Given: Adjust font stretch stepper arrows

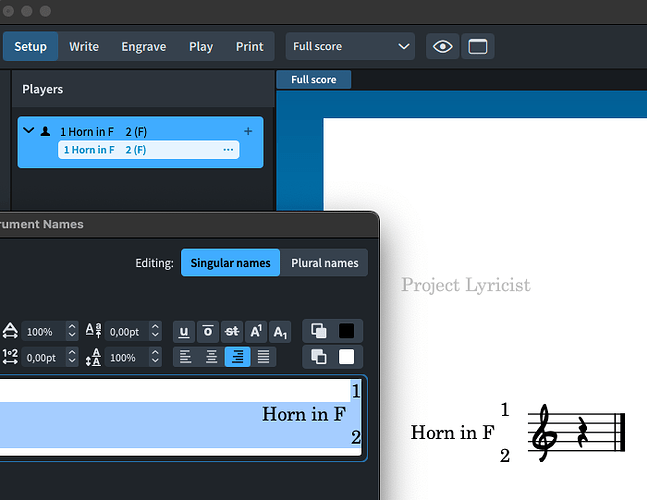Looking at the screenshot, I should [72, 332].
